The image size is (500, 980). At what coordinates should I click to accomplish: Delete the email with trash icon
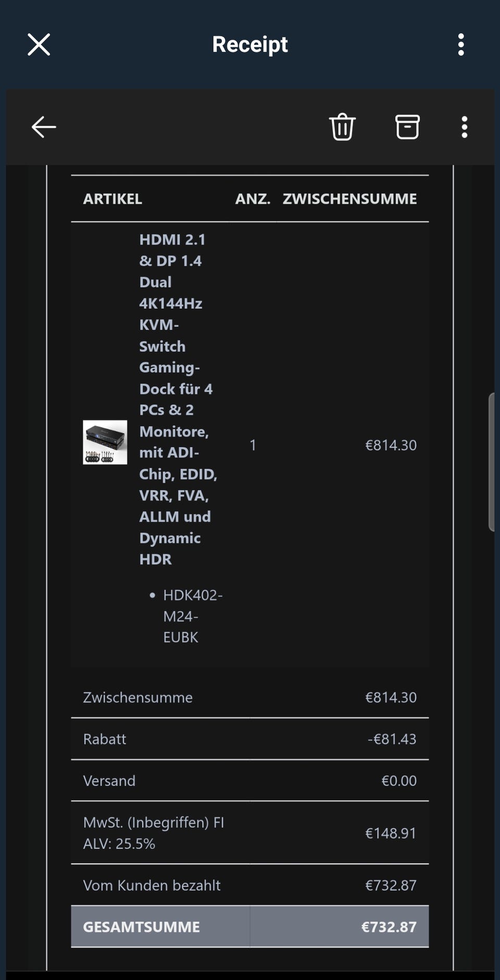342,127
